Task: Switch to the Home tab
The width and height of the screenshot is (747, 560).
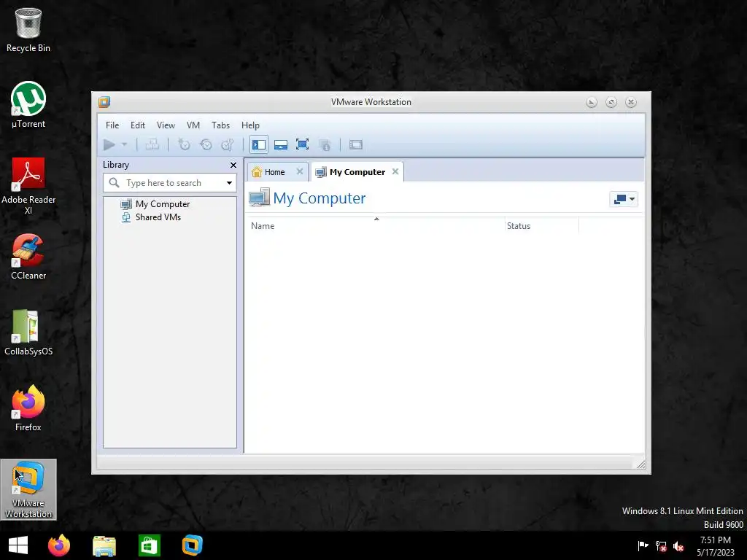Action: coord(274,172)
